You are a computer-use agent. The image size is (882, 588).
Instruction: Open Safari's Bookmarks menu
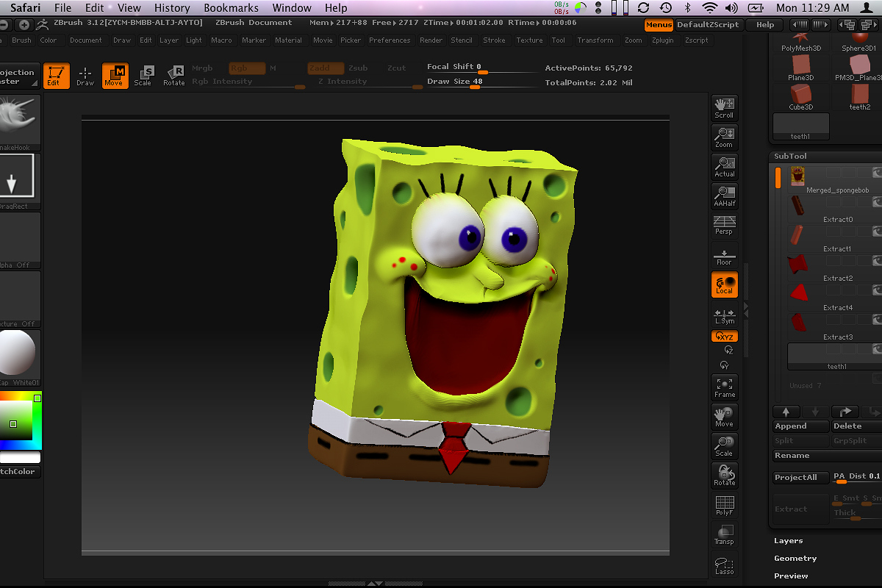tap(231, 8)
